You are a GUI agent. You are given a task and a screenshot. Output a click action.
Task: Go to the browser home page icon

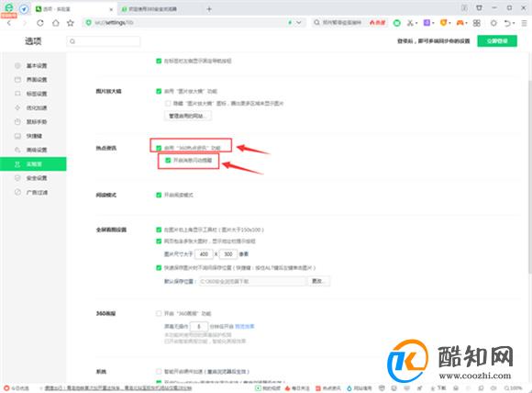(55, 23)
